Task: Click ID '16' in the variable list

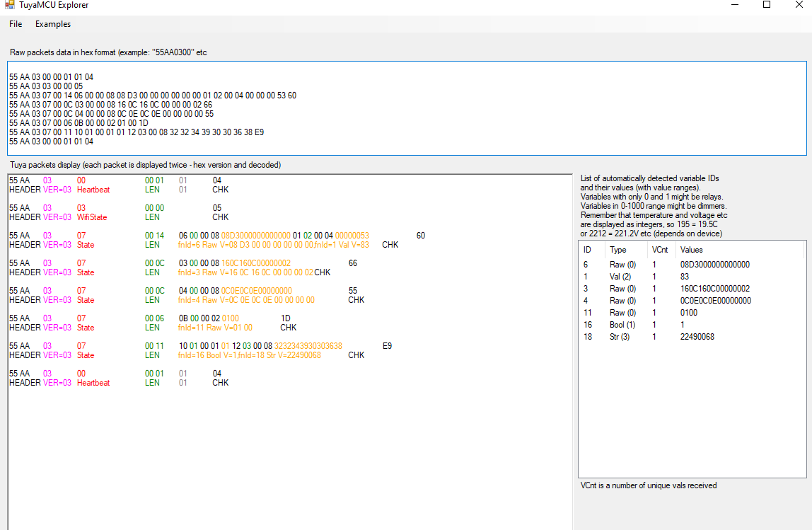Action: (587, 325)
